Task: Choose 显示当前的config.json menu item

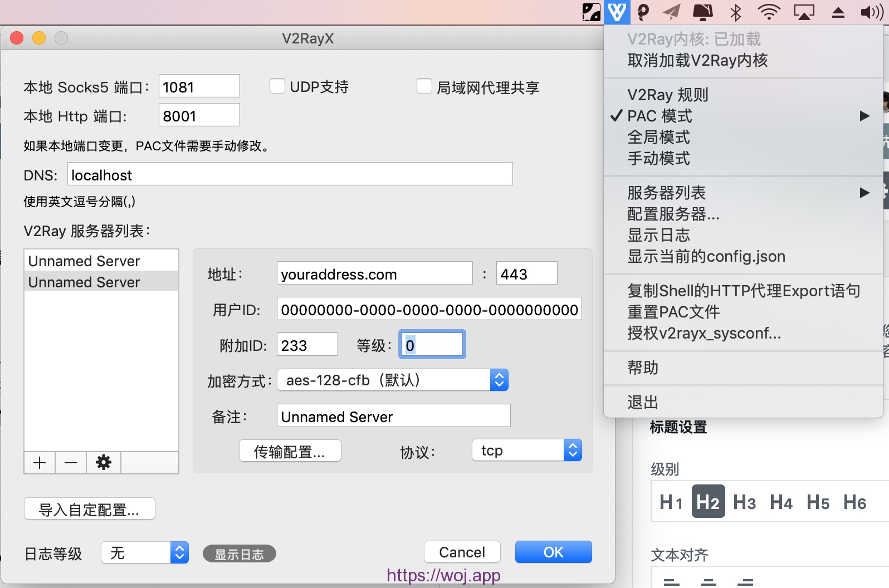Action: (744, 256)
